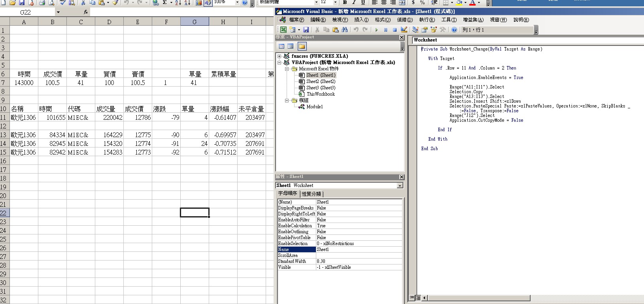This screenshot has height=304, width=644.
Task: Click cell A11 containing 歐元1306
Action: point(24,117)
